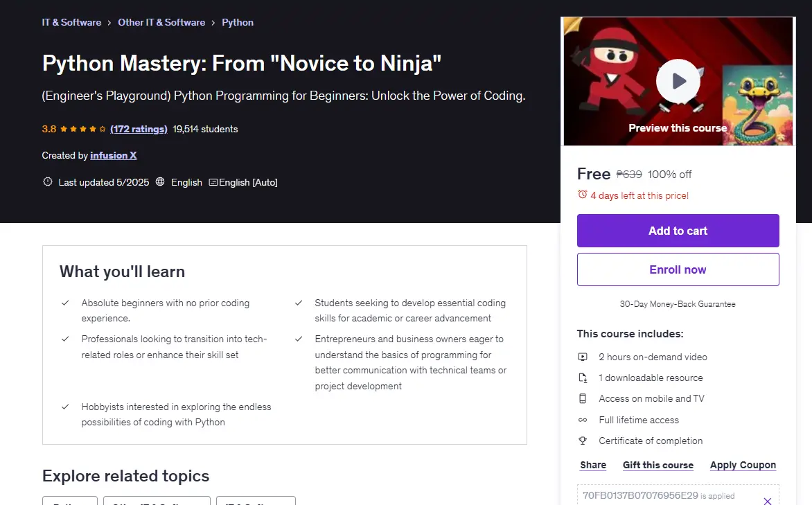Click the last updated clock icon
Viewport: 812px width, 505px height.
tap(48, 181)
